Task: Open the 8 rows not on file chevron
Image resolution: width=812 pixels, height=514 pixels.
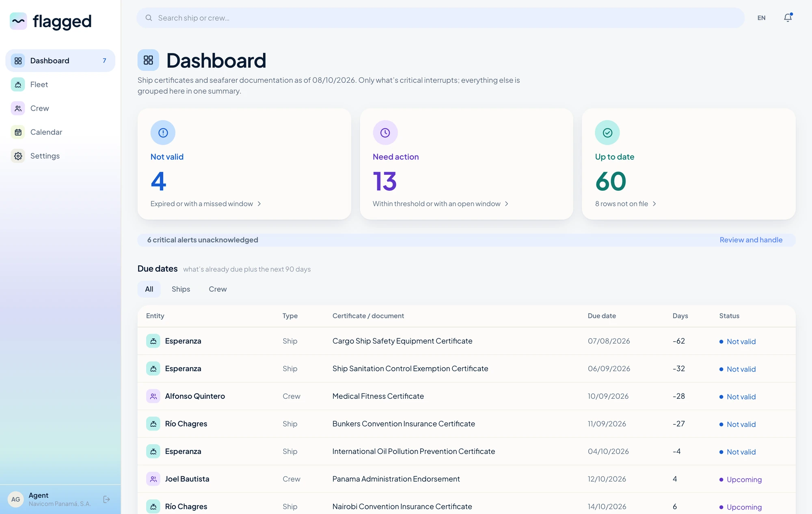Action: [654, 204]
